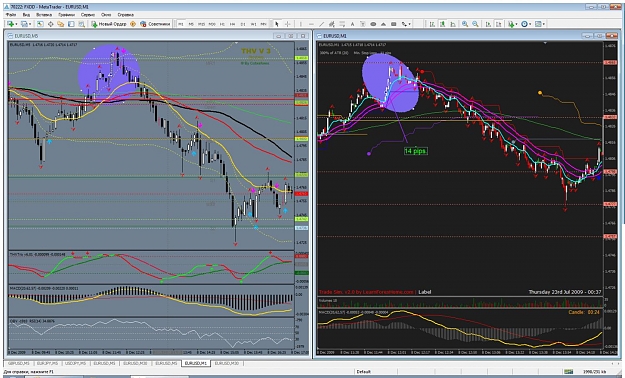Switch chart to H4 timeframe

(232, 24)
